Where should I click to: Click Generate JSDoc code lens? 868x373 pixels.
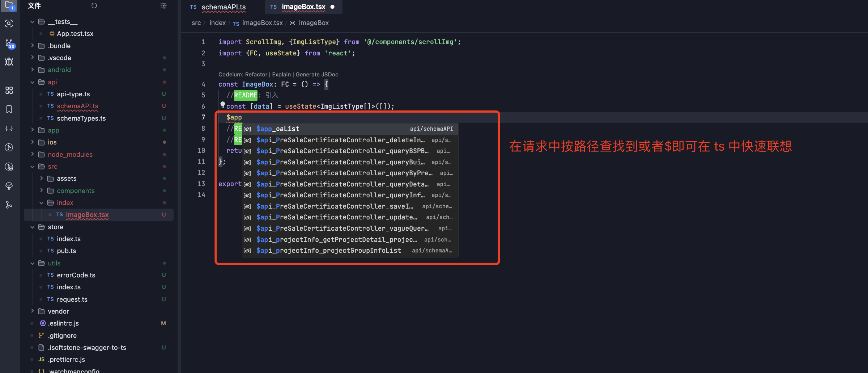[317, 74]
